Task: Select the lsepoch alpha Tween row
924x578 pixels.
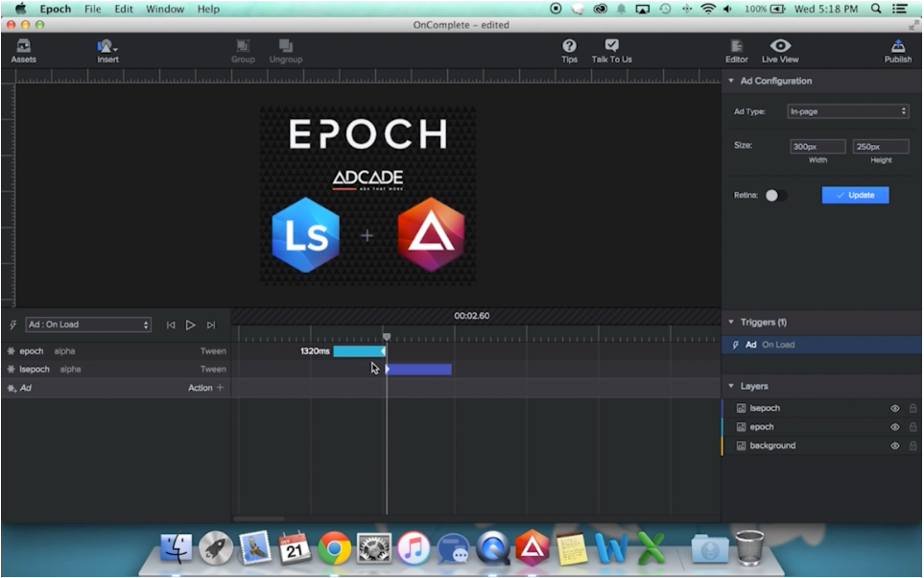Action: pos(116,370)
